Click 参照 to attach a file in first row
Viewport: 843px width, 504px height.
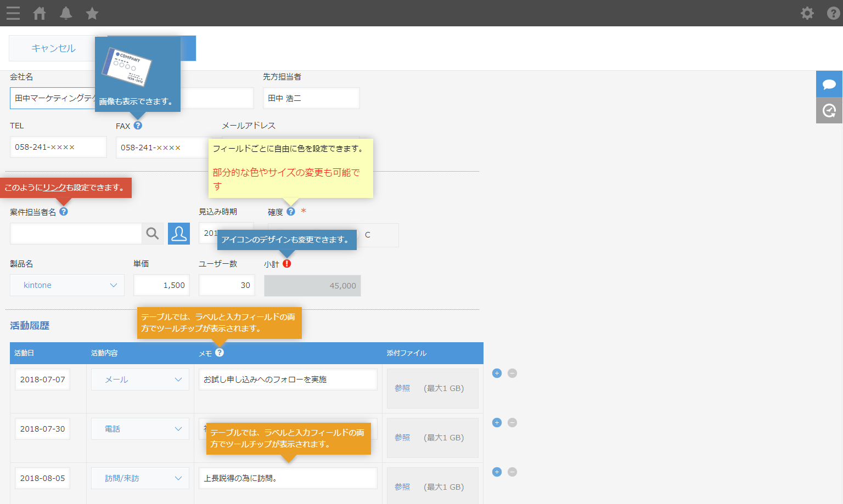click(x=402, y=388)
